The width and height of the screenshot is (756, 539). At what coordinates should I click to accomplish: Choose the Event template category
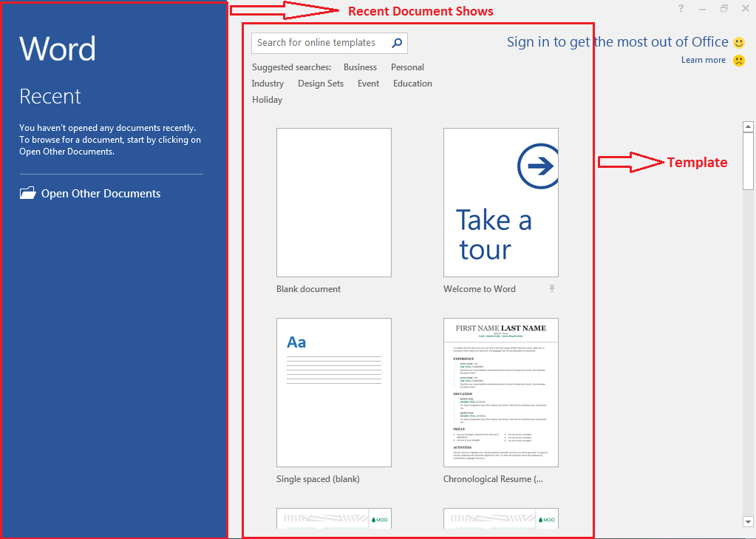[x=368, y=83]
